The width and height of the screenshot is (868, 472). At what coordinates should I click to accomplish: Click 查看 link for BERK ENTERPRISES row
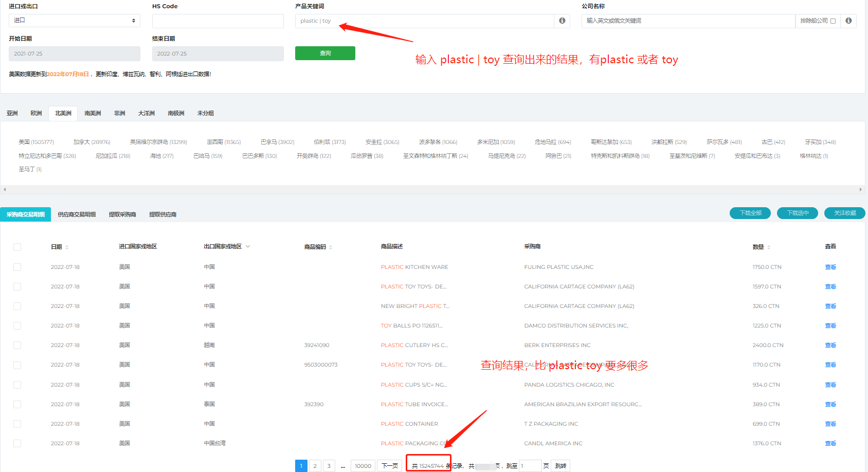(x=830, y=345)
